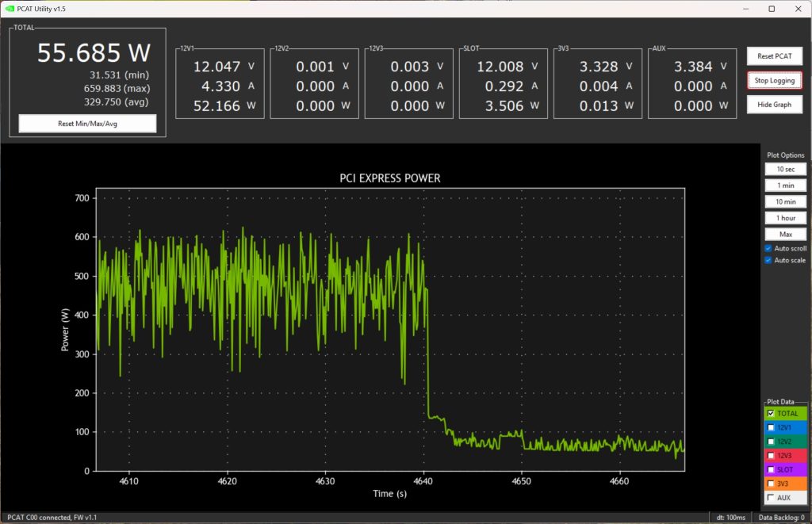Stop logging power data
This screenshot has height=524, width=812.
(x=774, y=80)
